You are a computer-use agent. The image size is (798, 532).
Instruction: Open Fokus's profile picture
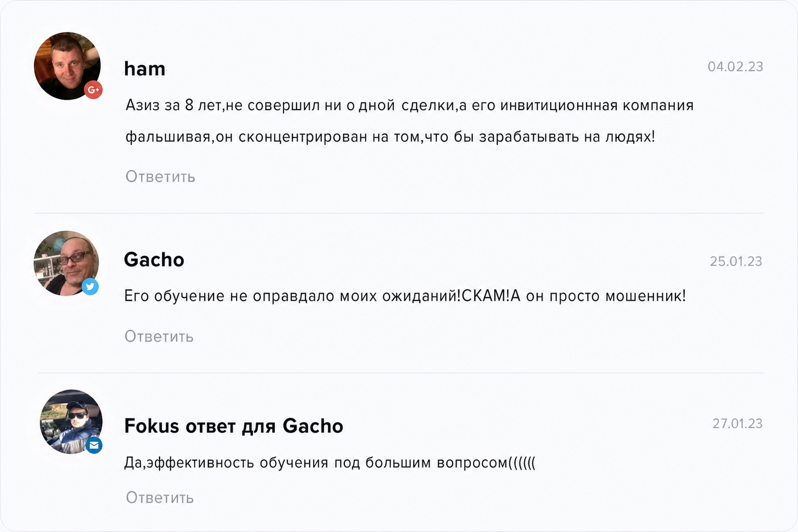pyautogui.click(x=71, y=421)
